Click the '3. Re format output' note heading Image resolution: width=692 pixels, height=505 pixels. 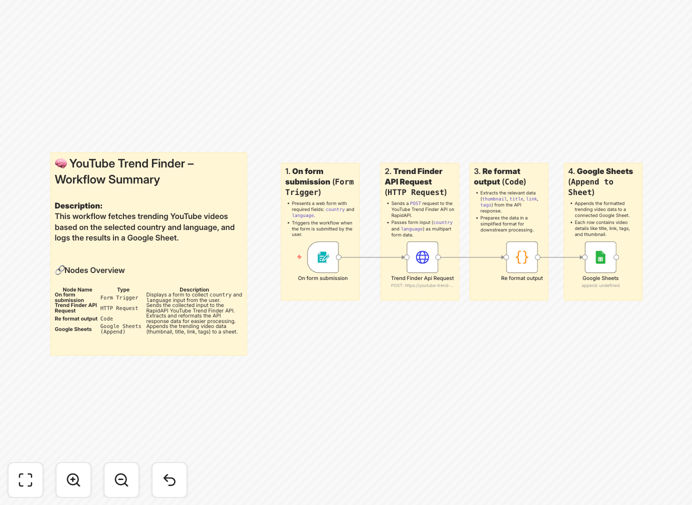pyautogui.click(x=500, y=176)
